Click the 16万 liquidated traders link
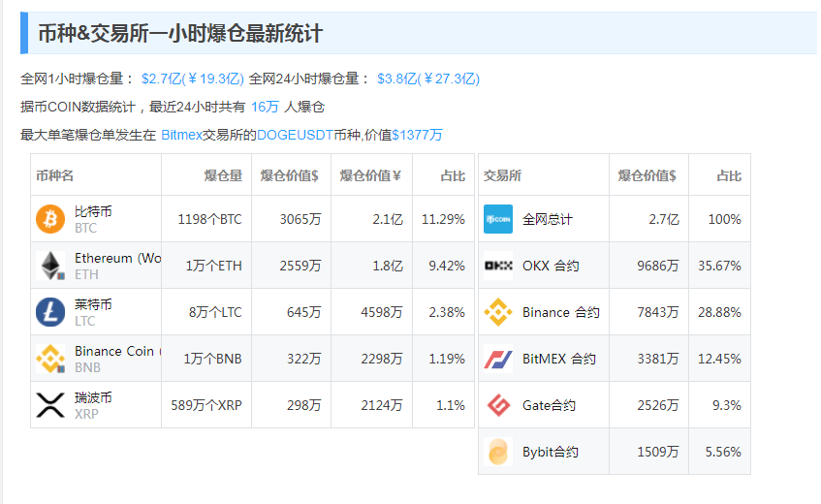This screenshot has width=821, height=504. 265,107
